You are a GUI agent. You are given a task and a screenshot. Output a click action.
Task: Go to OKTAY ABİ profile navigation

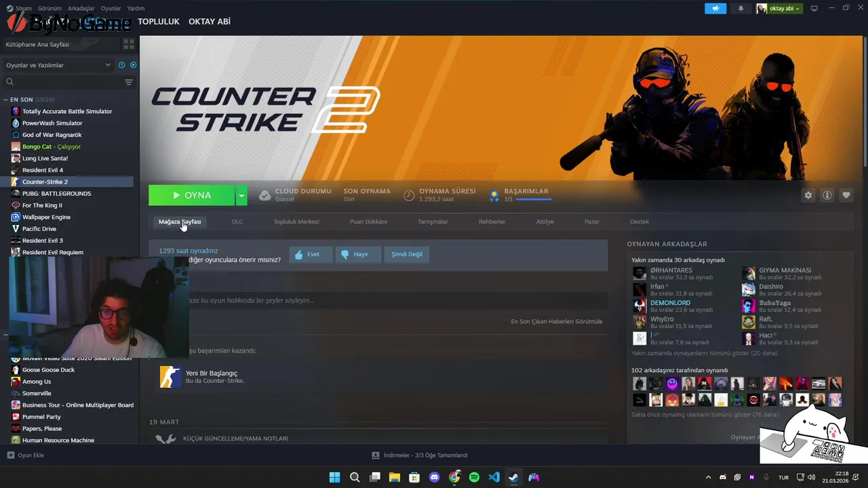tap(210, 22)
